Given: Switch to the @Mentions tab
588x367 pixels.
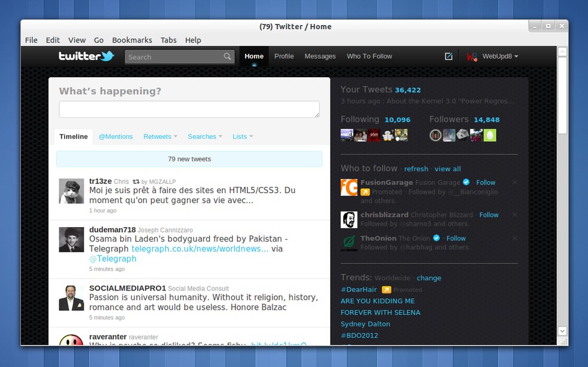Looking at the screenshot, I should (x=115, y=137).
